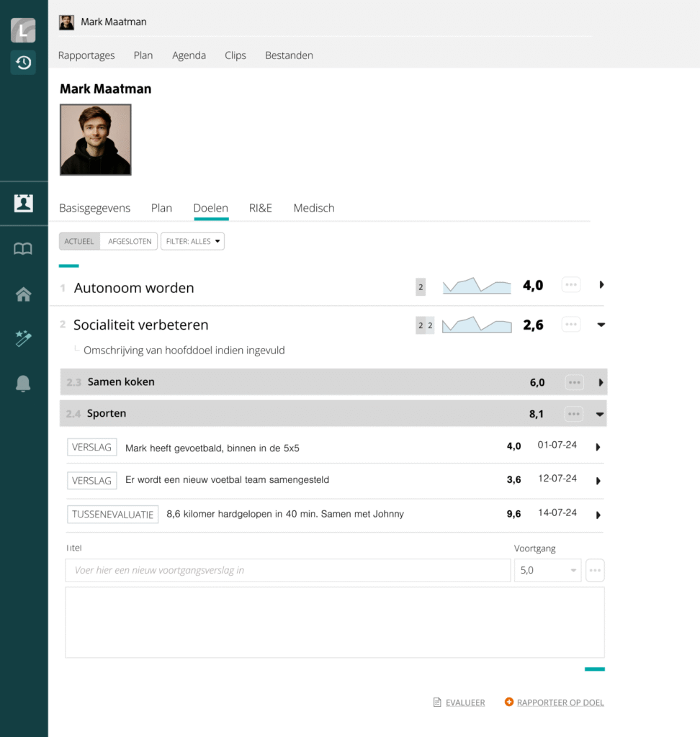The height and width of the screenshot is (737, 700).
Task: Switch to the Afgesloten goals view
Action: click(130, 241)
